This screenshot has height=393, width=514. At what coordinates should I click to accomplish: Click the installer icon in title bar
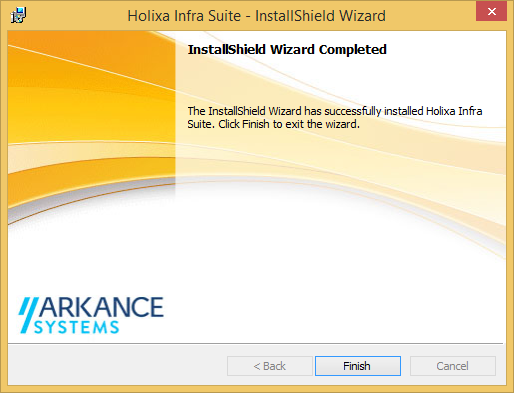coord(18,15)
